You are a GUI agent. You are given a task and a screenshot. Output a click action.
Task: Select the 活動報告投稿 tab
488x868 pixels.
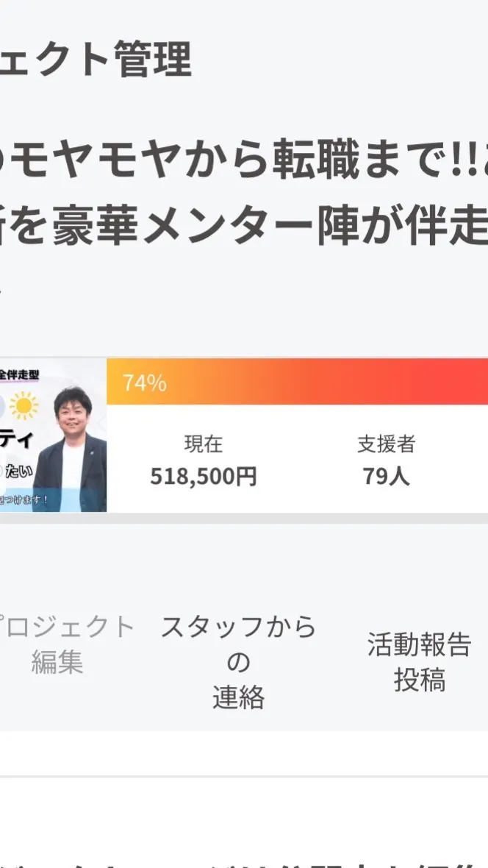coord(419,662)
